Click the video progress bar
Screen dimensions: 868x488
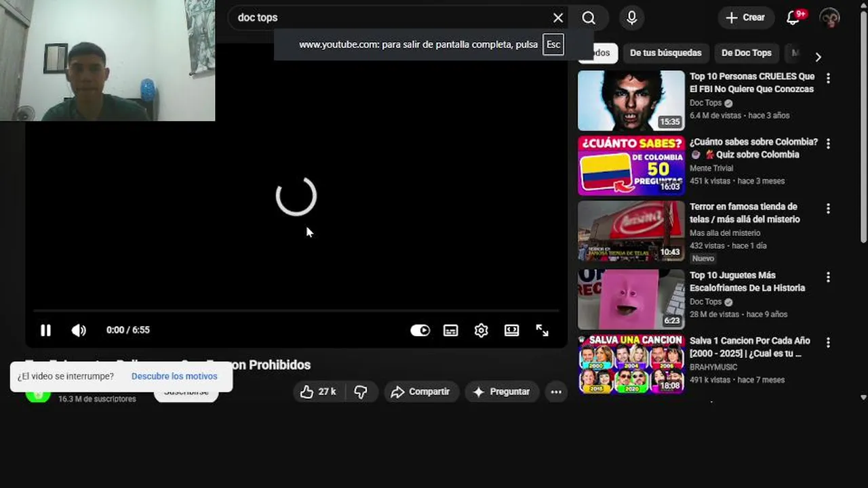click(296, 311)
